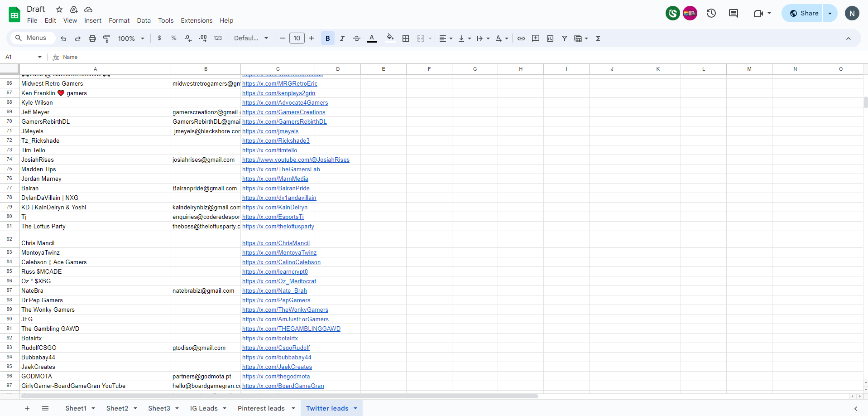
Task: Check the cloud save status icon
Action: click(88, 10)
